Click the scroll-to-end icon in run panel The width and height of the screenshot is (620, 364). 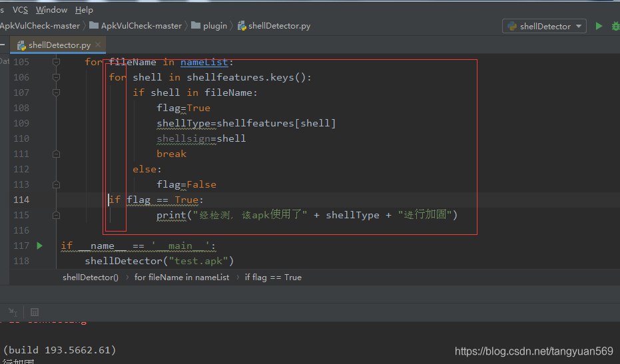(13, 312)
